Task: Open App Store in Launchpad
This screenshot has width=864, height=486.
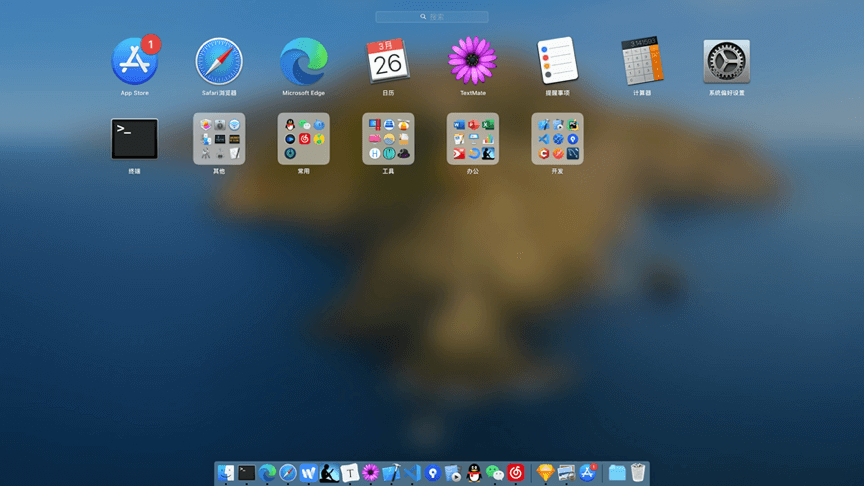Action: 134,61
